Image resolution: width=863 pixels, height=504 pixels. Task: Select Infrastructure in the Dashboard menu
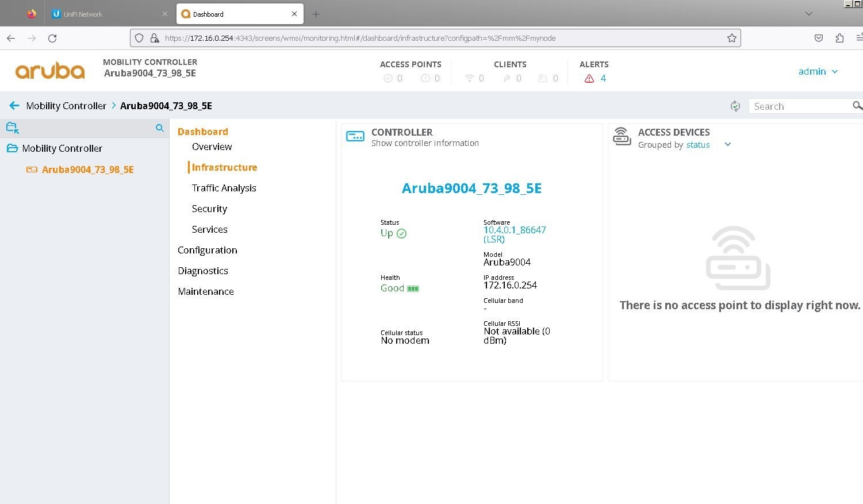[224, 167]
